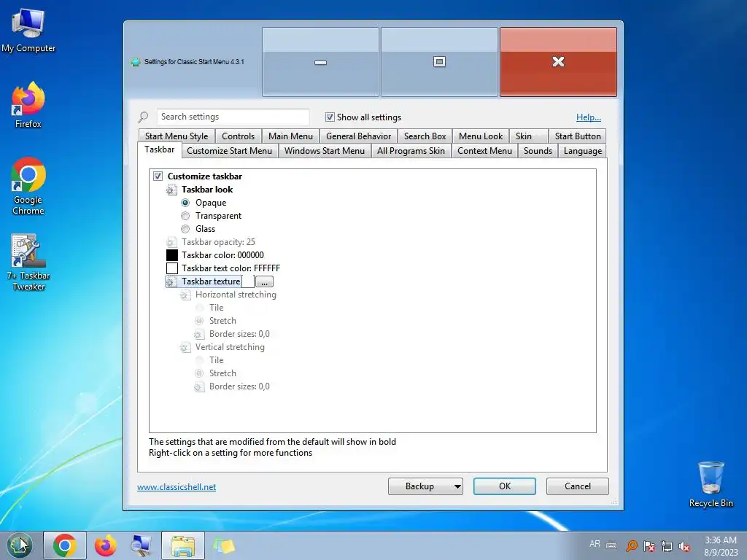This screenshot has width=747, height=560.
Task: Click the Taskbar texture path field
Action: pos(247,282)
